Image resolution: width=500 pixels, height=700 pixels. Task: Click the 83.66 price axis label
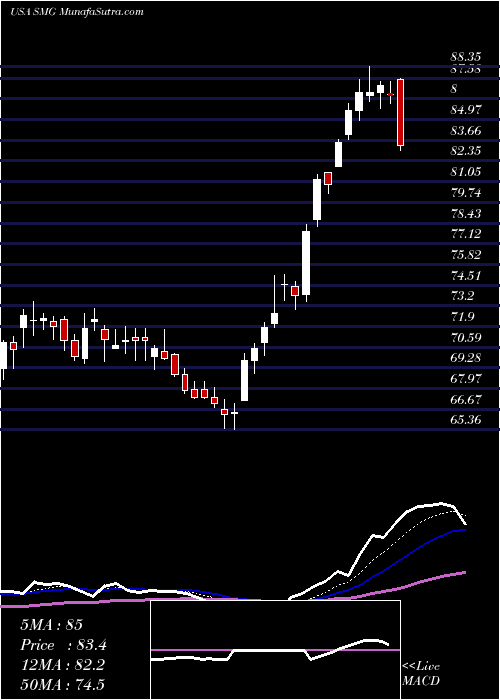466,131
